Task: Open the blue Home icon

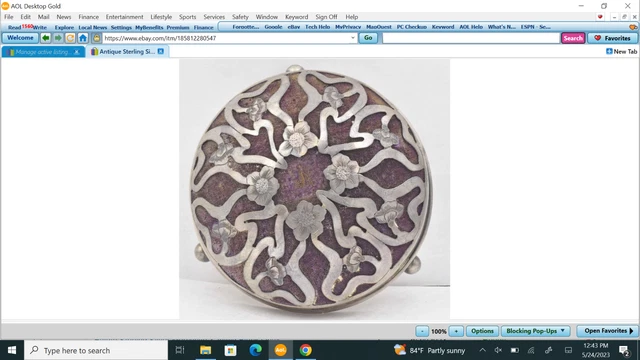Action: click(x=83, y=38)
